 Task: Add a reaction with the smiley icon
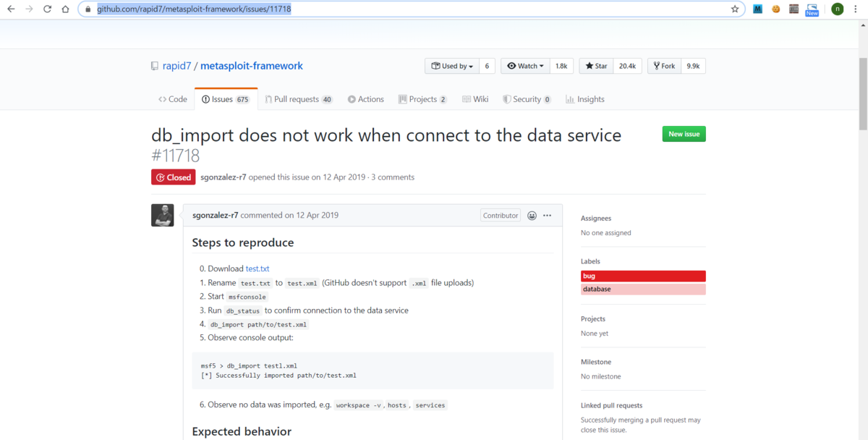coord(532,216)
